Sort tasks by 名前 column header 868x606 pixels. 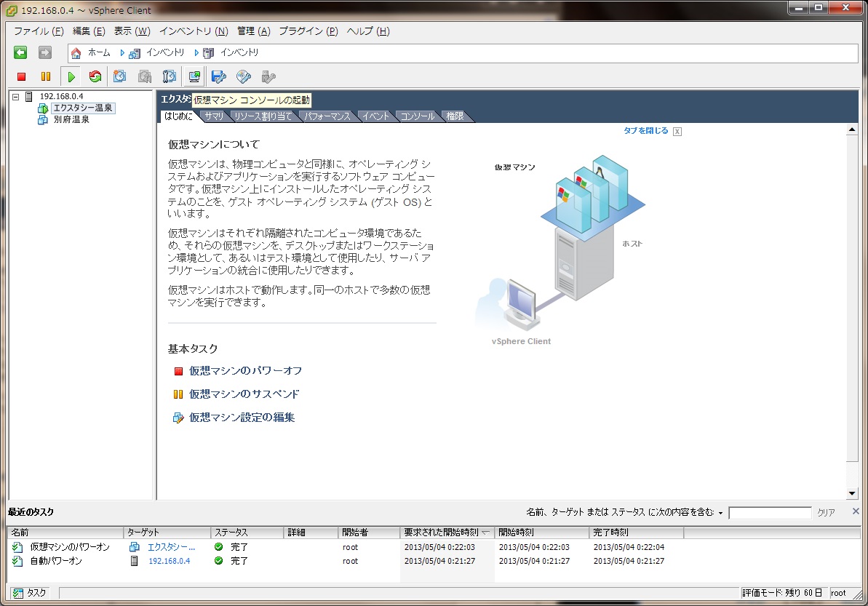coord(65,533)
